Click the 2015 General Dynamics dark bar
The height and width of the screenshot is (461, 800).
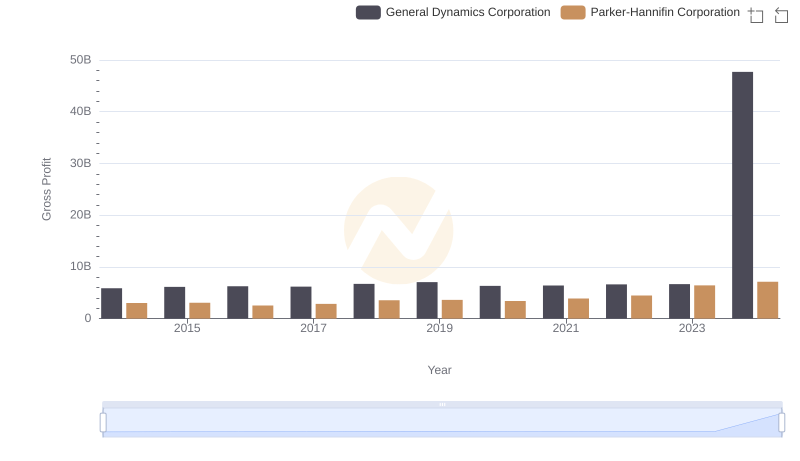[x=174, y=303]
